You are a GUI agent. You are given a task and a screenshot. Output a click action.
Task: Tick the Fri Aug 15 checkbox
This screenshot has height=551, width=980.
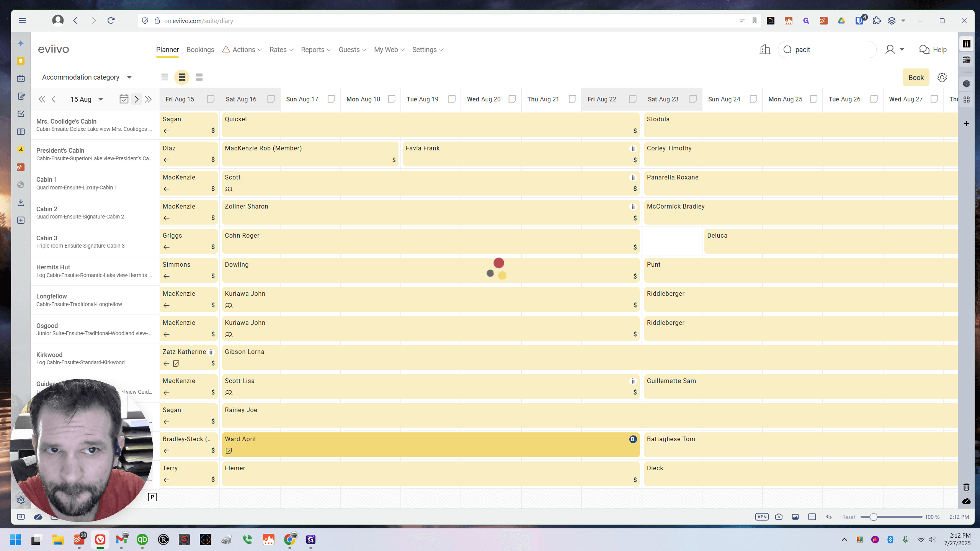tap(211, 99)
